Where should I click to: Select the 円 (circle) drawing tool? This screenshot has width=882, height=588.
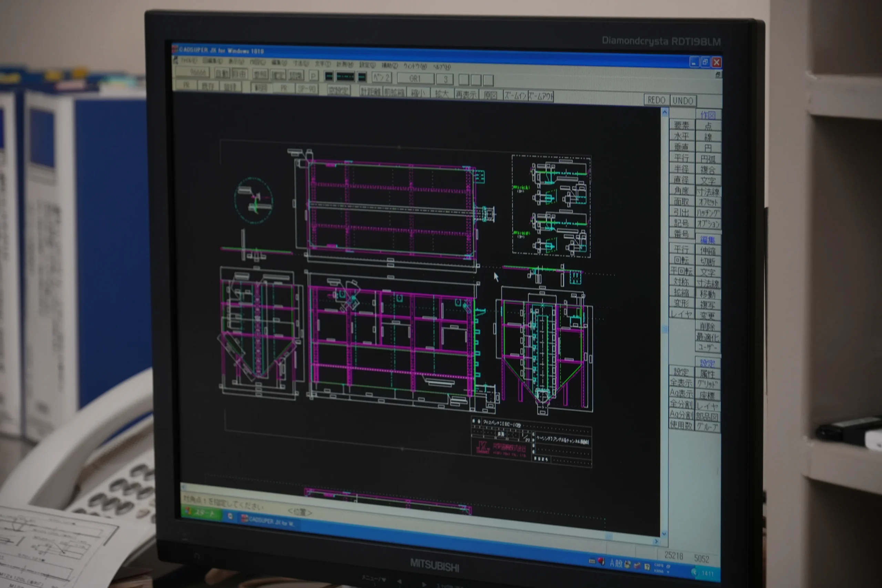708,148
